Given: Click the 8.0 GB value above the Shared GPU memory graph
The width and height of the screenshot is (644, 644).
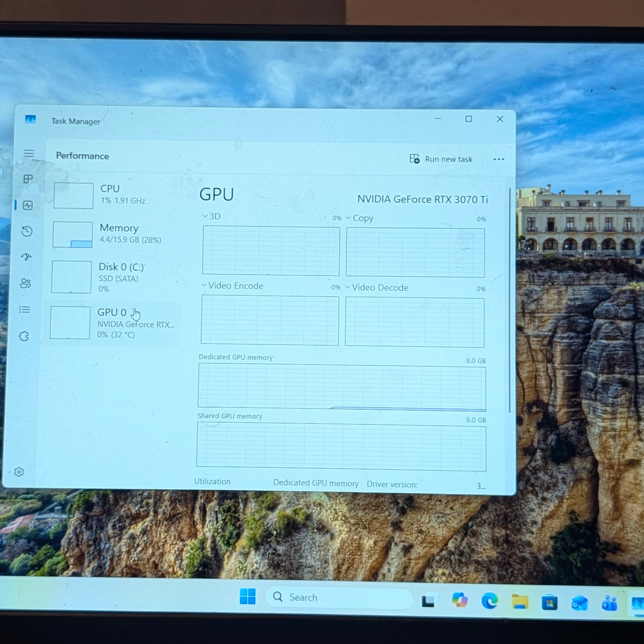Looking at the screenshot, I should pos(476,420).
